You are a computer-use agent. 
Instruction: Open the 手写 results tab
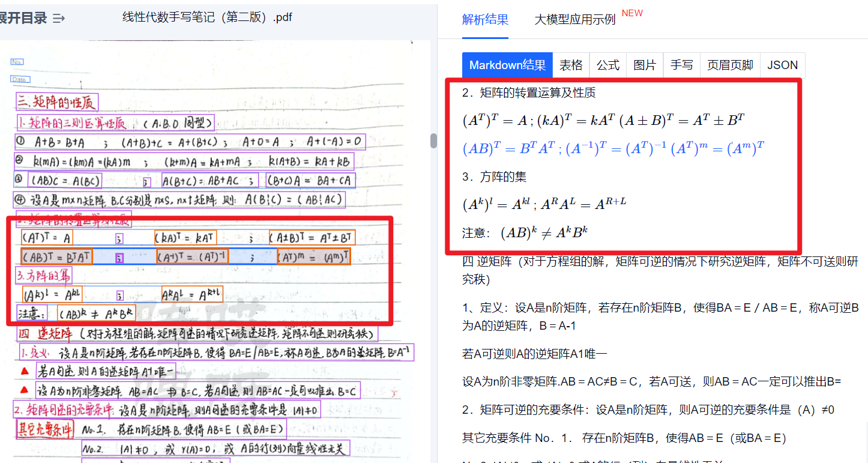681,65
